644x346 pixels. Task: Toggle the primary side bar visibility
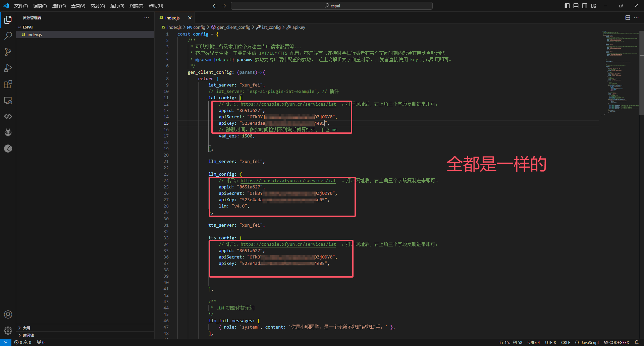[x=567, y=6]
